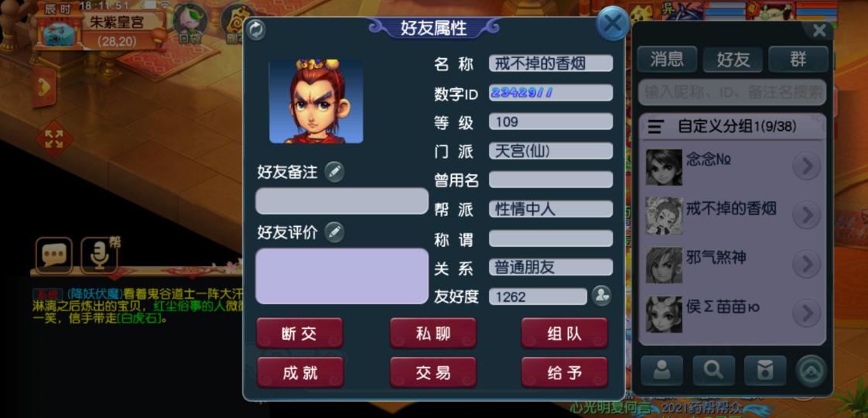Switch to the 群 tab

(x=798, y=60)
